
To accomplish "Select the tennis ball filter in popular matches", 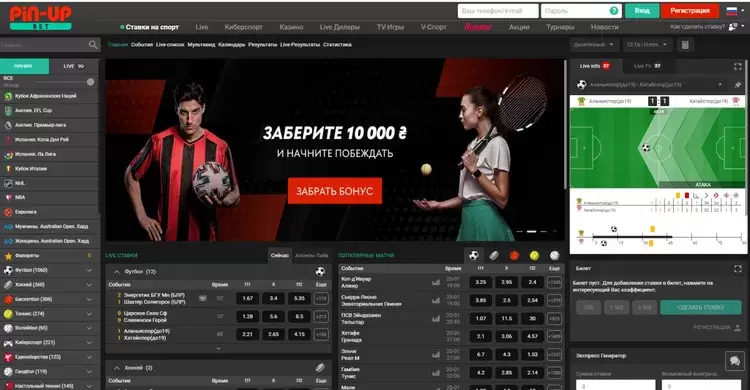I will (x=534, y=256).
